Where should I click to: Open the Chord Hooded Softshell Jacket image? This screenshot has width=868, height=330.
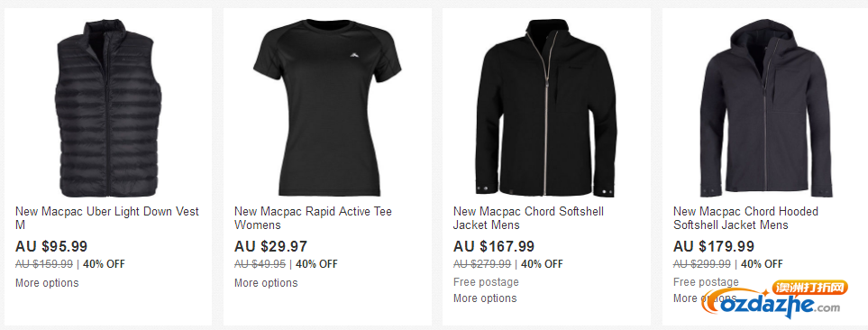pyautogui.click(x=765, y=108)
